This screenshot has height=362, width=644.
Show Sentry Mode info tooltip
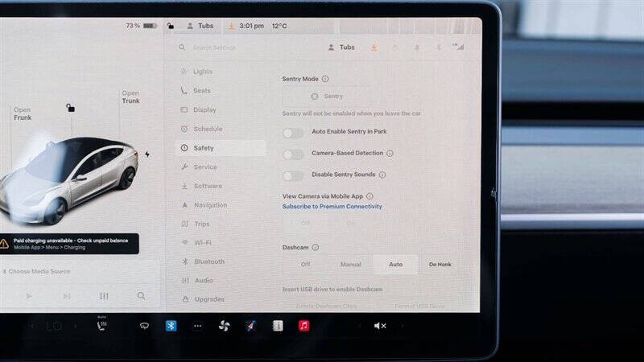click(x=325, y=79)
